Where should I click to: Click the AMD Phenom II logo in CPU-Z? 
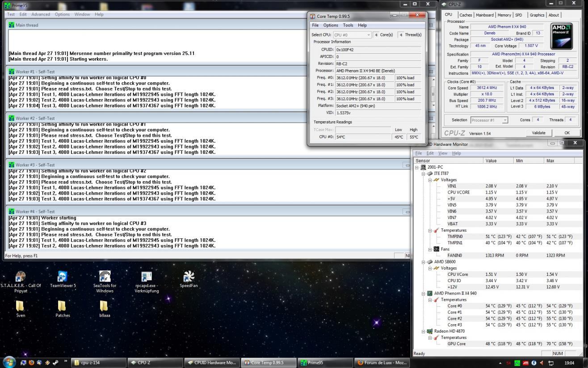[562, 36]
